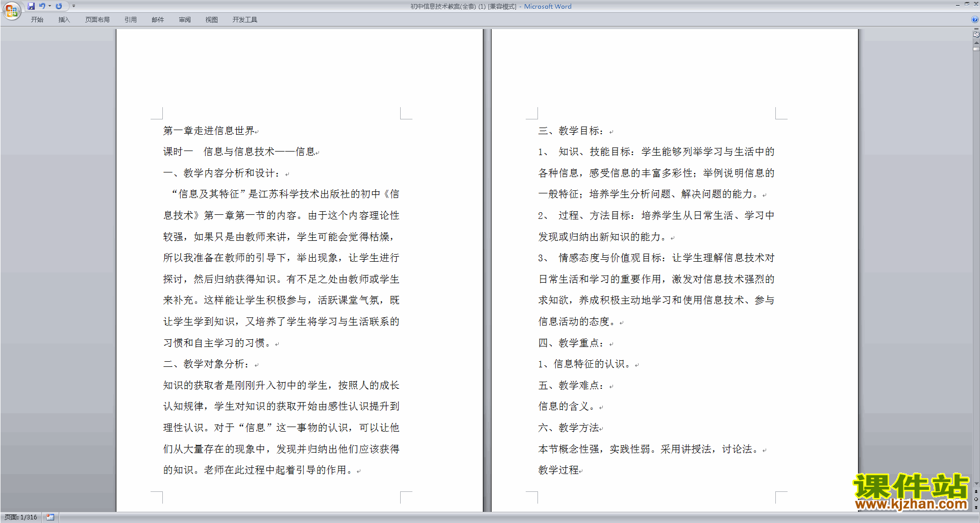Switch to the 引用 tab
The image size is (980, 523).
point(130,20)
